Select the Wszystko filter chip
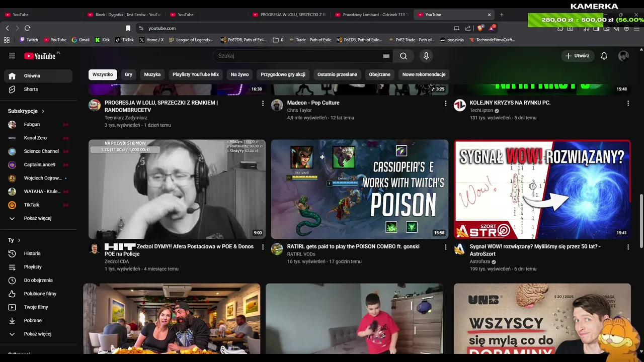Image resolution: width=644 pixels, height=362 pixels. (x=103, y=74)
